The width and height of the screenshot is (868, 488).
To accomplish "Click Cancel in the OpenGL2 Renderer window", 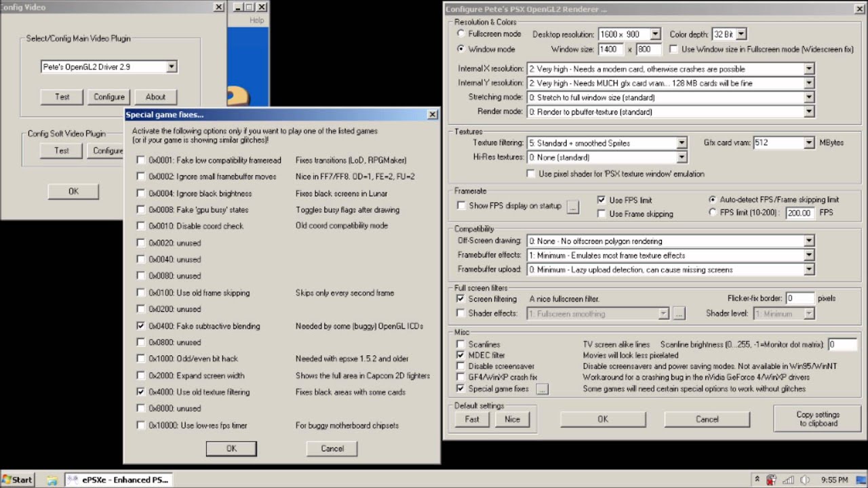I will tap(707, 420).
